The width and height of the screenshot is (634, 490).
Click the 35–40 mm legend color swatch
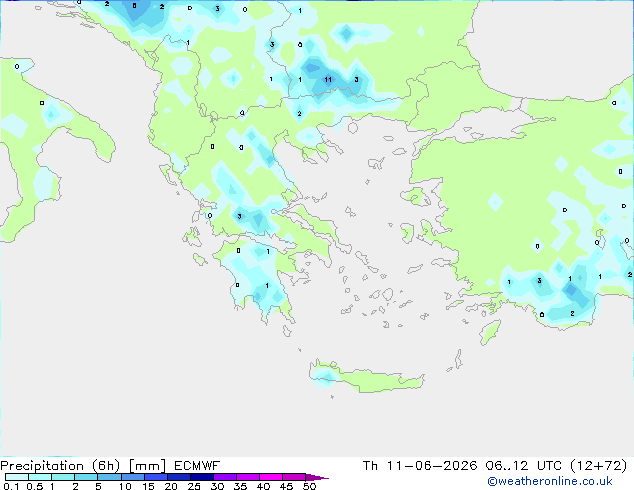click(x=247, y=477)
